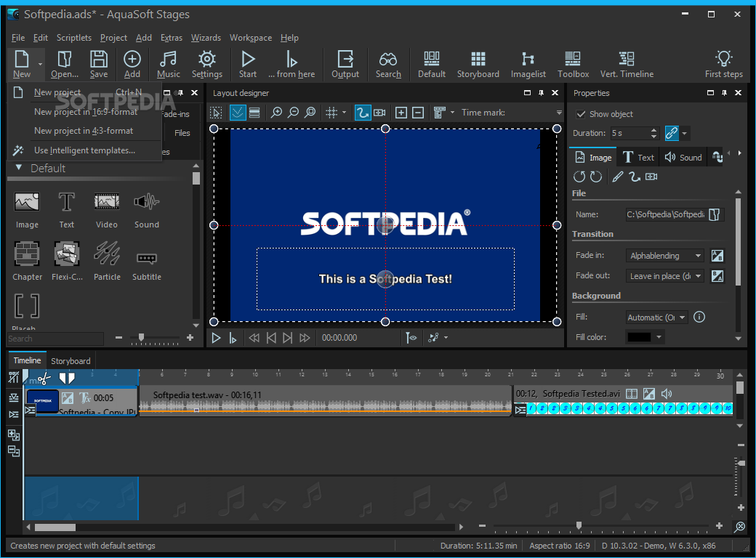The image size is (756, 558).
Task: Browse for file next to Name field
Action: point(715,214)
